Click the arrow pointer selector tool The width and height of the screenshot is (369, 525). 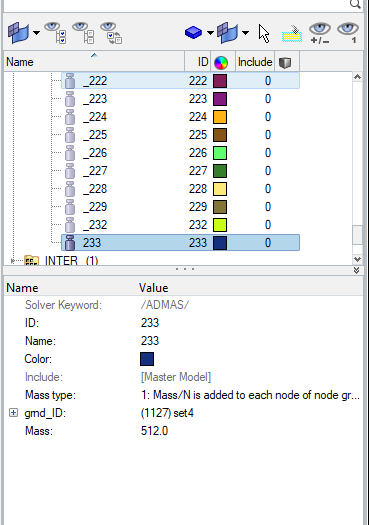(x=264, y=33)
